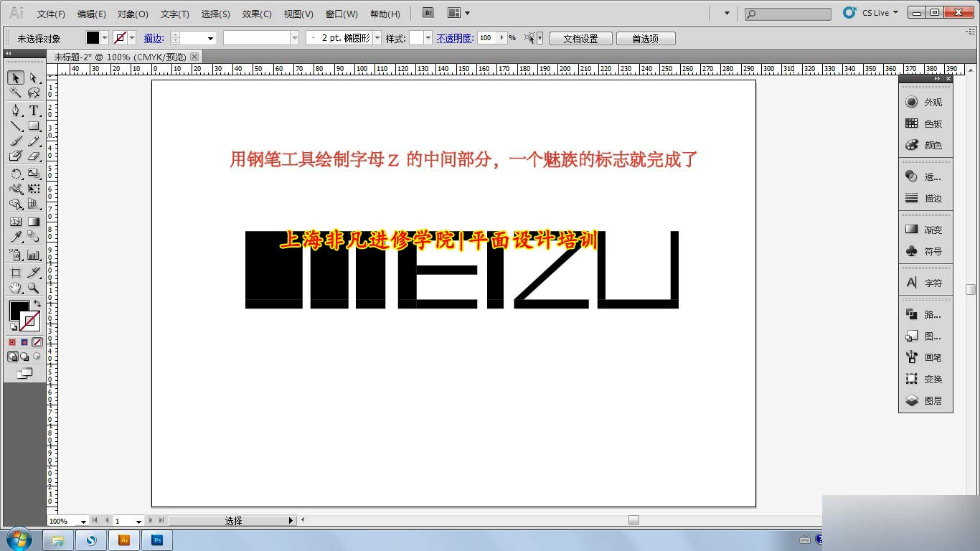Choose the Hand tool
This screenshot has height=551, width=980.
pyautogui.click(x=16, y=288)
